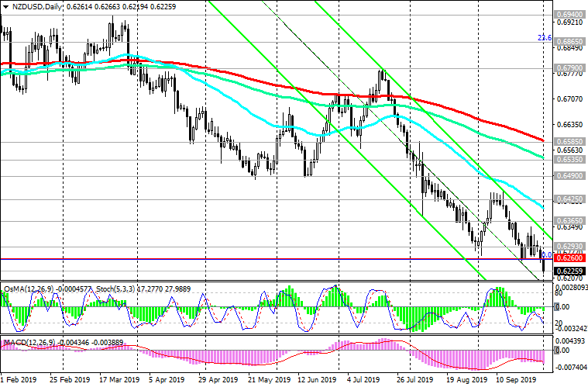Click the 12 Jun 2019 date label
This screenshot has height=387, width=588.
pos(315,381)
